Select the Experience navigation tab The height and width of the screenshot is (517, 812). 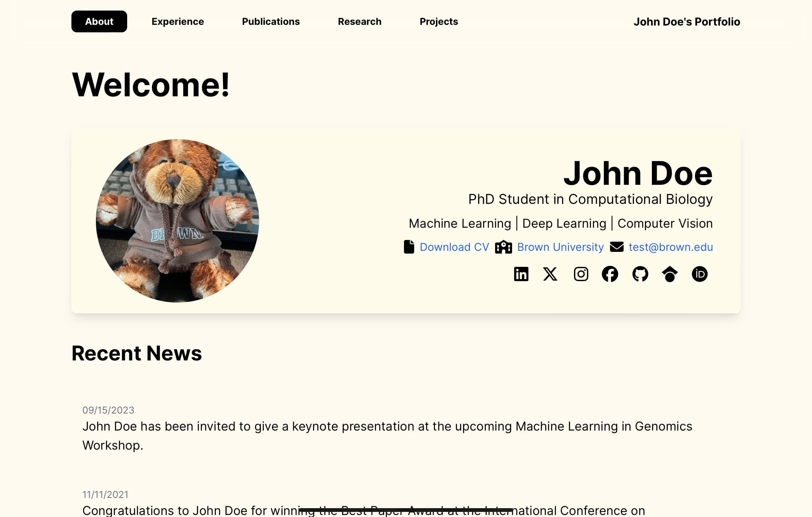pos(177,21)
